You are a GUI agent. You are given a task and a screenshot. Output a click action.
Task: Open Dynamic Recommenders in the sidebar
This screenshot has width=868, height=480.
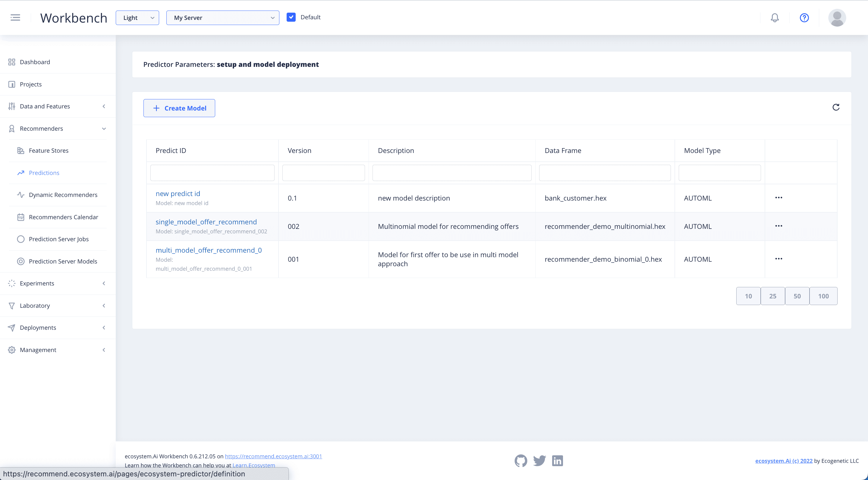[63, 195]
